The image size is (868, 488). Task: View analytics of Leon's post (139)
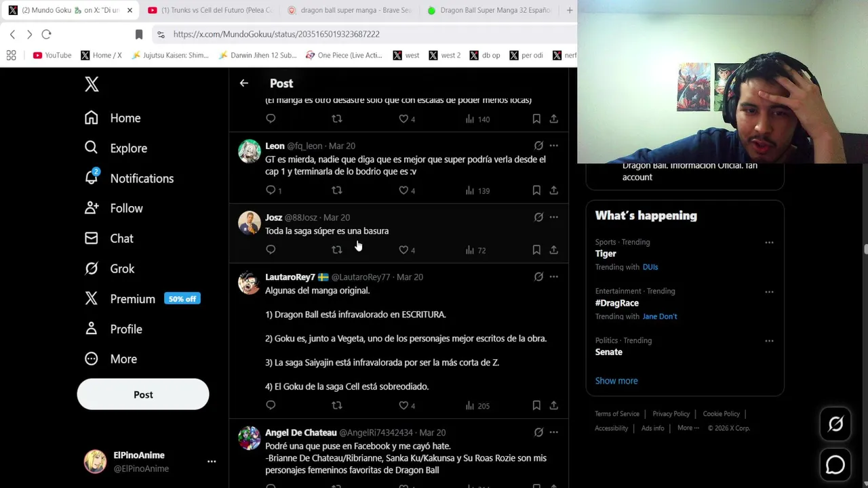click(477, 190)
